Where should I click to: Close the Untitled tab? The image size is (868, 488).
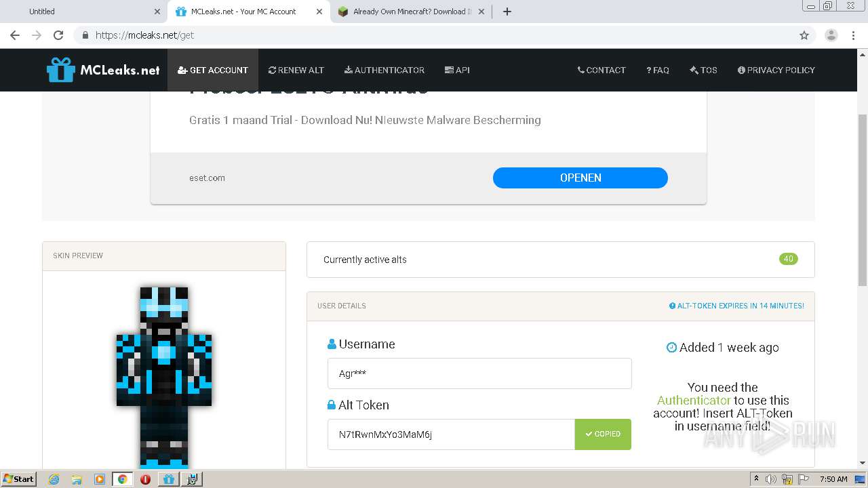(157, 12)
